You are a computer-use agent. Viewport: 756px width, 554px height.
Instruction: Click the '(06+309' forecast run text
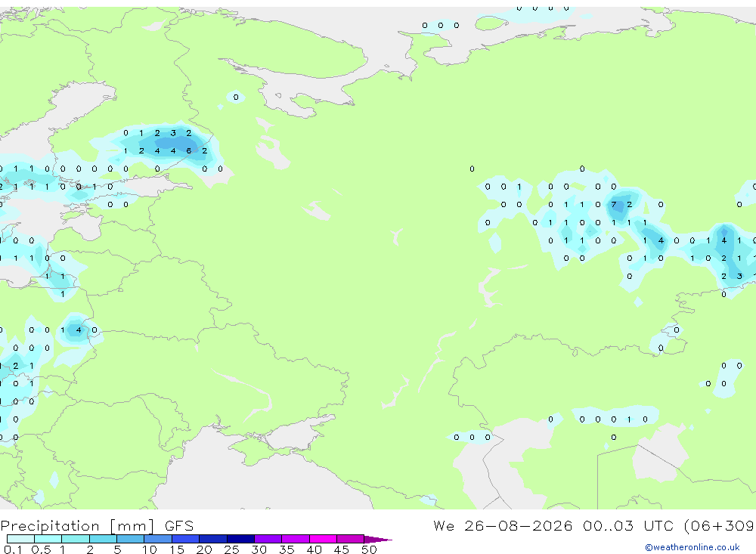click(x=719, y=526)
